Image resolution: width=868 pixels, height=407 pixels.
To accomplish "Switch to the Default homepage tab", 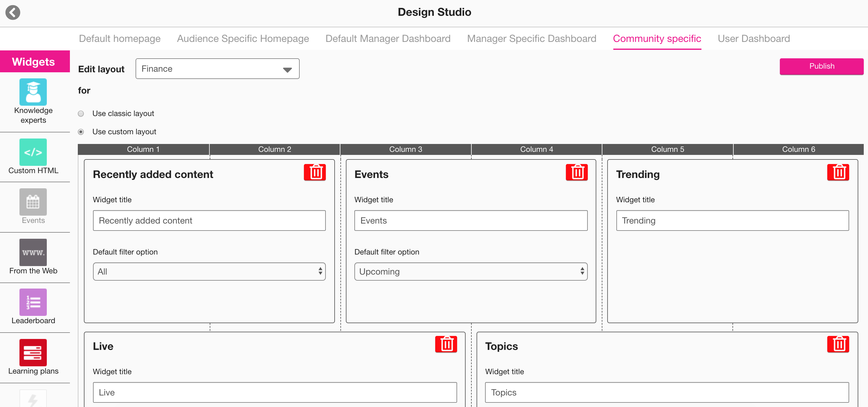I will pos(120,39).
